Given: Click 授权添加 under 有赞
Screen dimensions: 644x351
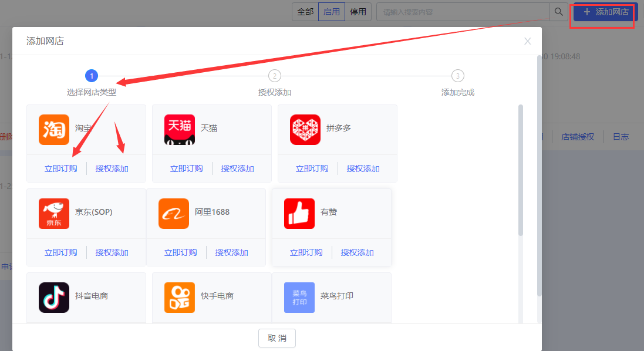Looking at the screenshot, I should 358,252.
